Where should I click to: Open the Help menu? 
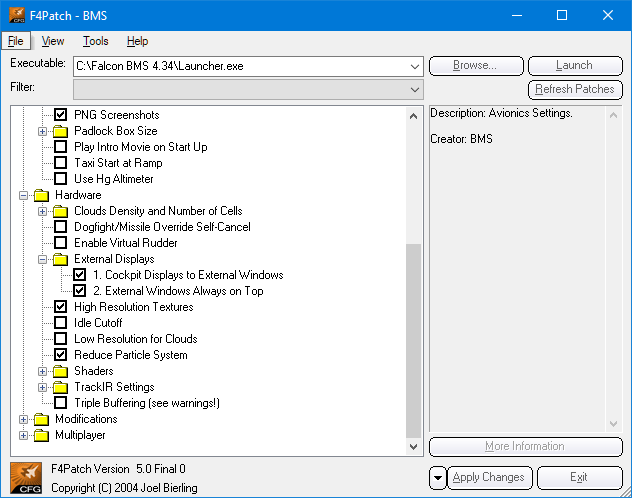pyautogui.click(x=137, y=41)
